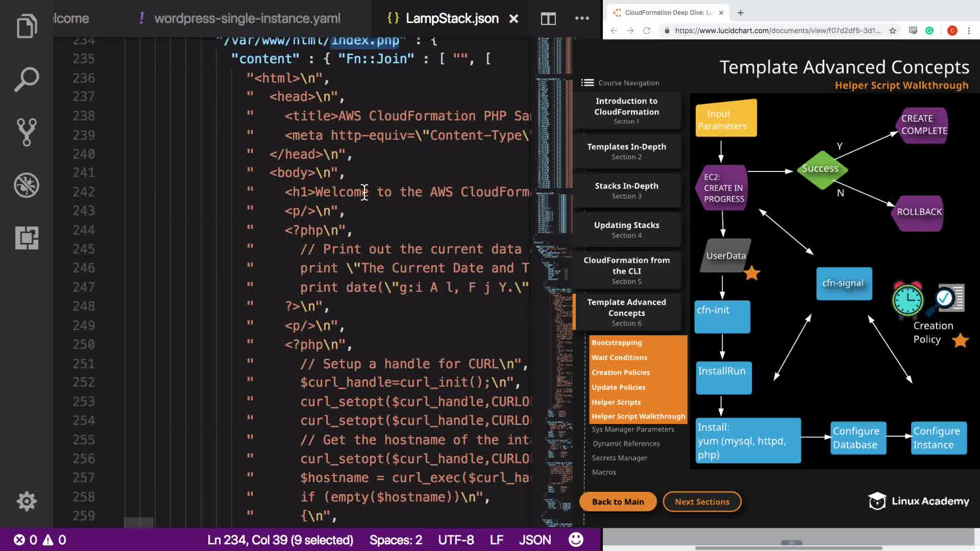Bookmark page with the star icon
This screenshot has width=980, height=551.
click(892, 31)
